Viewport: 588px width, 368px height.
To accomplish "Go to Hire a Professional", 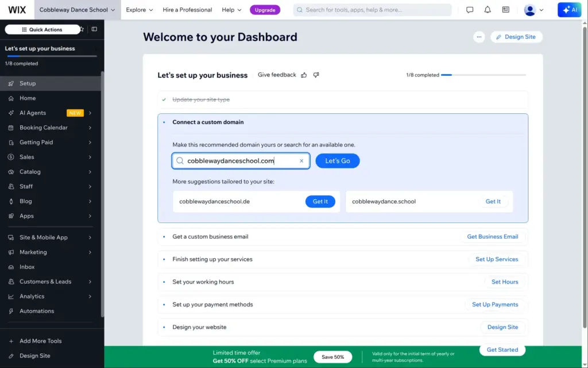I will (x=187, y=10).
